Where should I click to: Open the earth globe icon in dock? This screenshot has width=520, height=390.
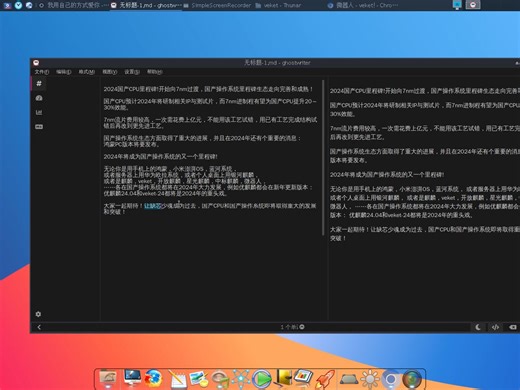click(x=412, y=379)
